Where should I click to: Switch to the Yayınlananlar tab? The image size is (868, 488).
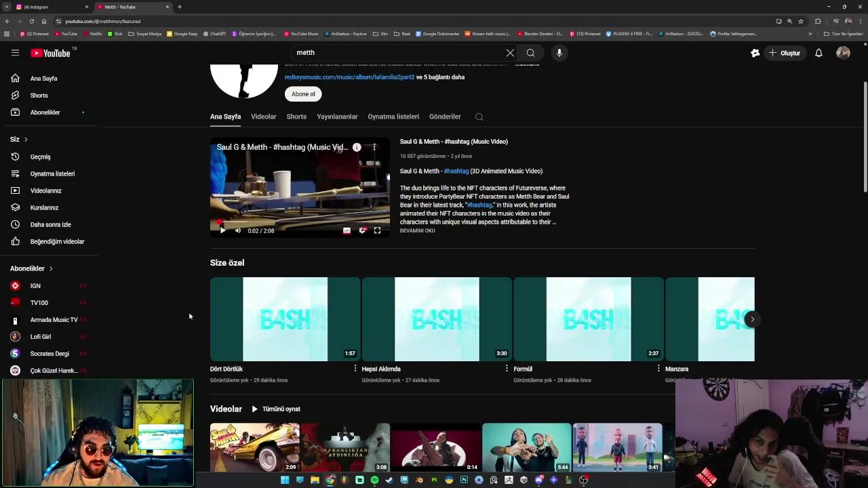337,117
